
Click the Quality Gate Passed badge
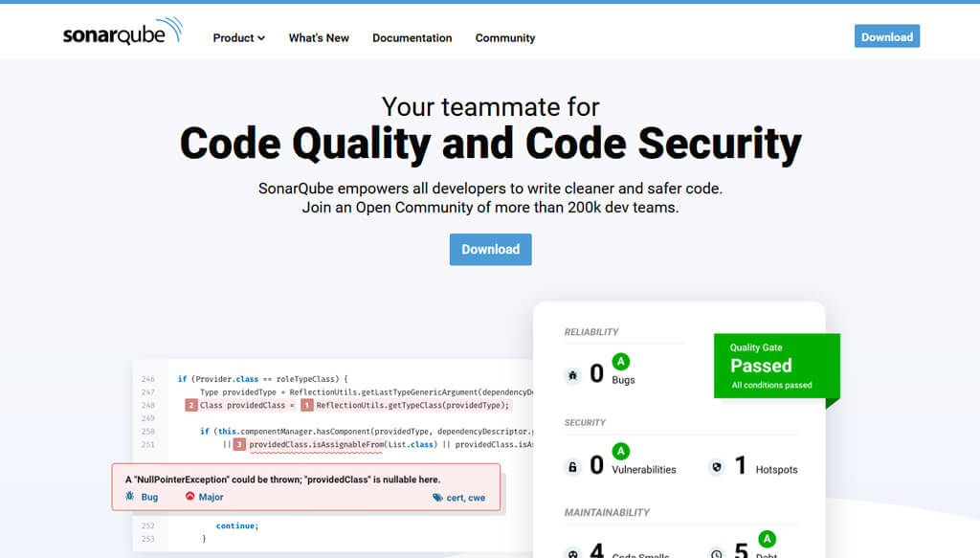tap(777, 367)
